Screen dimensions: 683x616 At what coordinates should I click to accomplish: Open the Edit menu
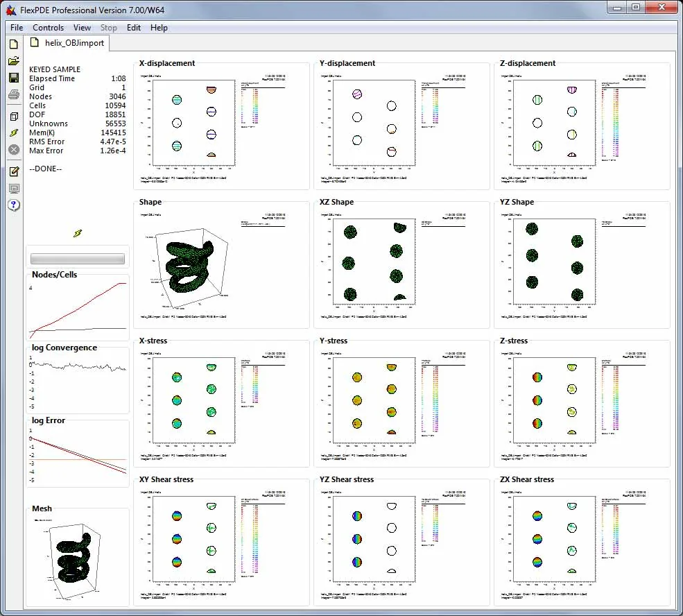(134, 28)
